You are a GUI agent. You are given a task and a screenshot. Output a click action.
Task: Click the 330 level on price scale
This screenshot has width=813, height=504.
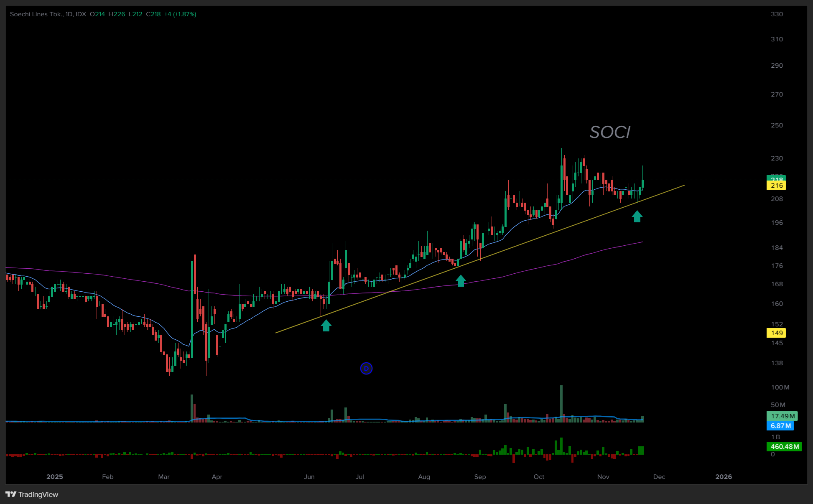[x=777, y=14]
